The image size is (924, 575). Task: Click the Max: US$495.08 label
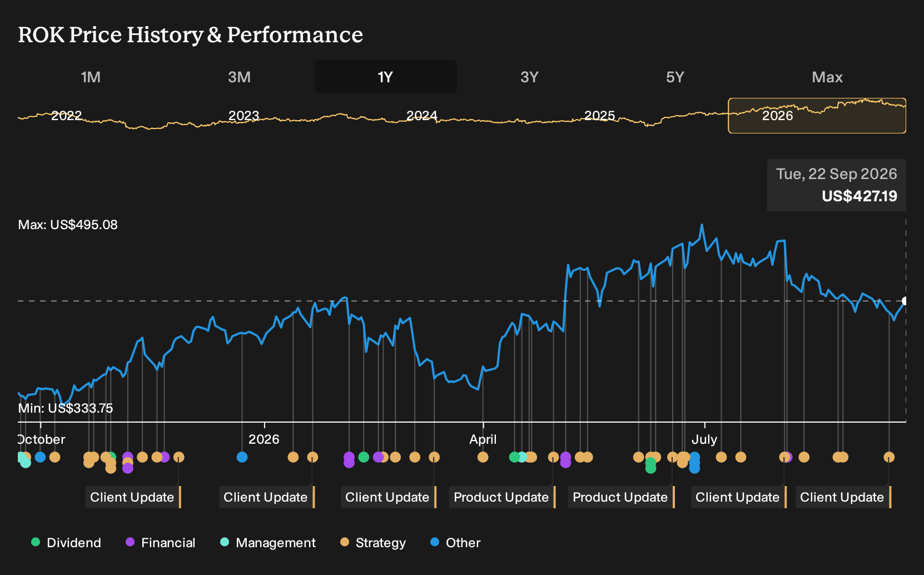[x=68, y=225]
